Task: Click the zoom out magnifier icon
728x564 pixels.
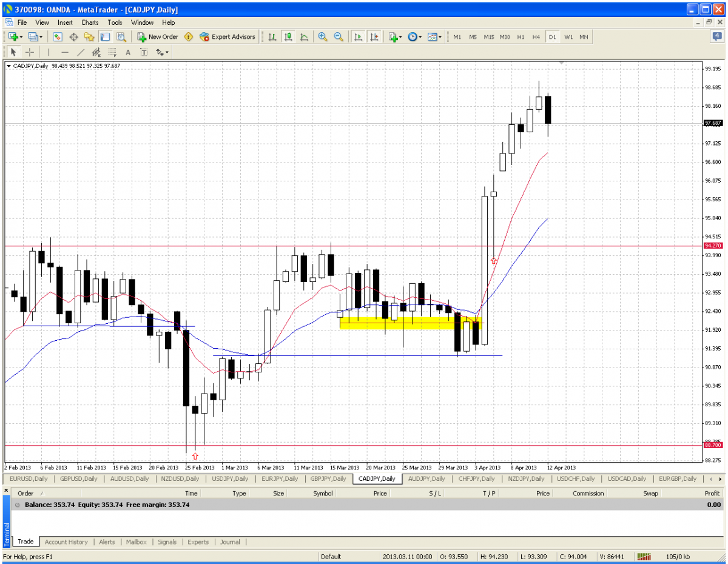Action: [338, 37]
